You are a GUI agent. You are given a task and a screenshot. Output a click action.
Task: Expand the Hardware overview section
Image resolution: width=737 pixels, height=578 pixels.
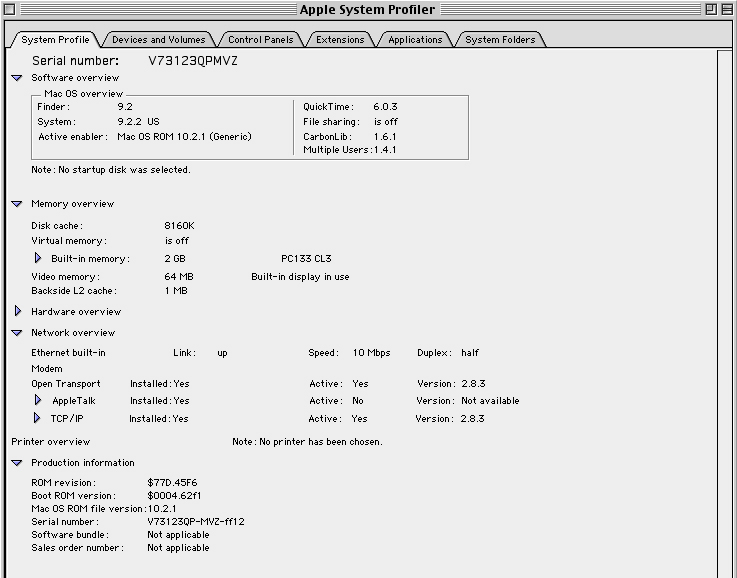pyautogui.click(x=18, y=311)
